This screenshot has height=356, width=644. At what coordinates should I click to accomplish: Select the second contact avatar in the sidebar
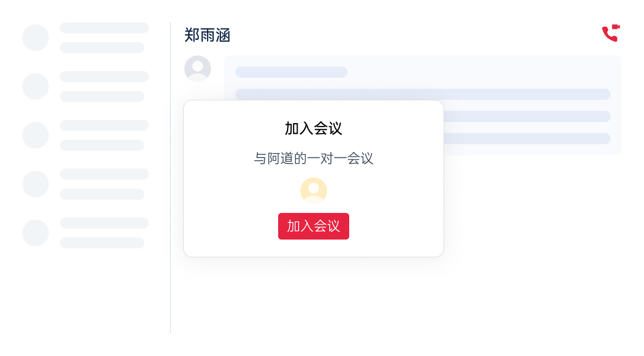click(36, 86)
